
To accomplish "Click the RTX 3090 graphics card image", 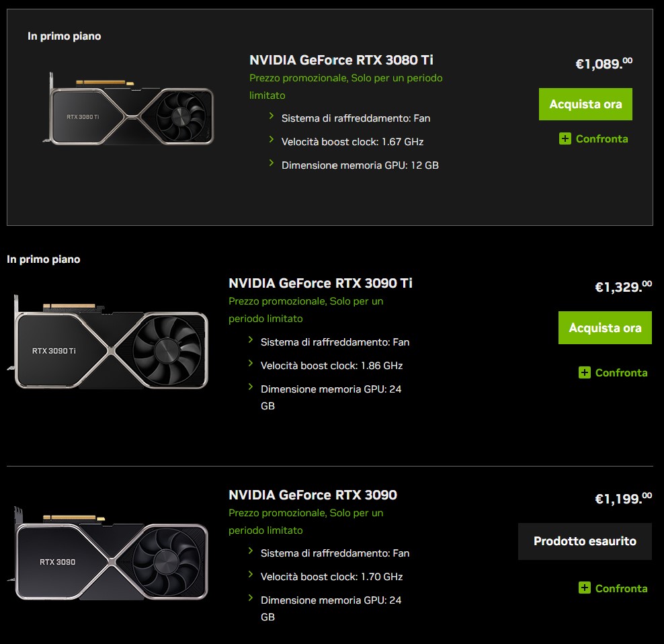I will 111,557.
